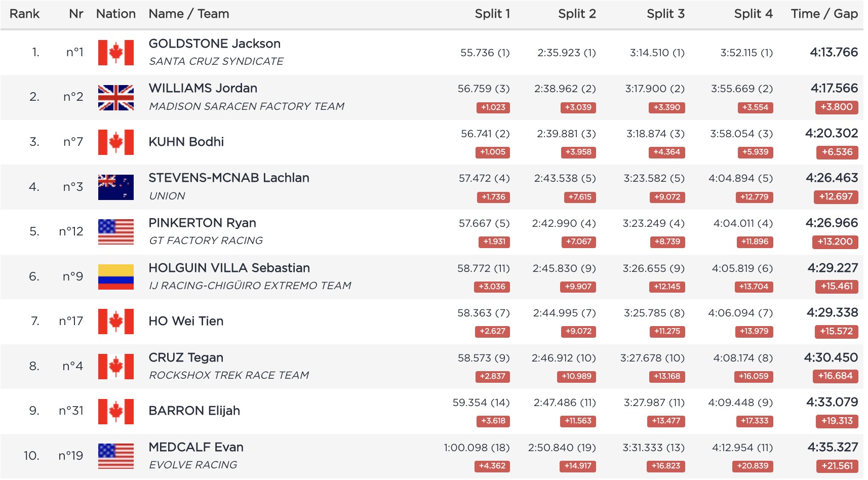The height and width of the screenshot is (480, 868).
Task: Click the US flag beside MEDCALF Evan
Action: pos(115,456)
